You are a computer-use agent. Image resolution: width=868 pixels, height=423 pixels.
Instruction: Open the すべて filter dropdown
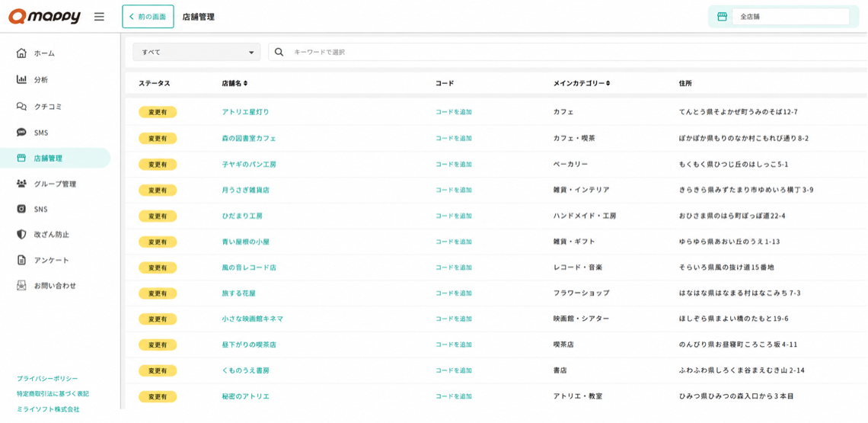coord(196,52)
